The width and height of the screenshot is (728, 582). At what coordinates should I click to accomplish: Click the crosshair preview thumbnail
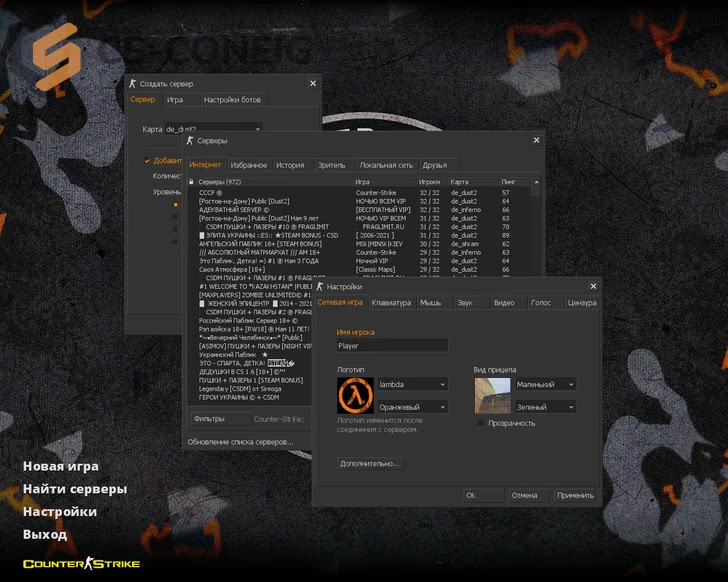(492, 395)
